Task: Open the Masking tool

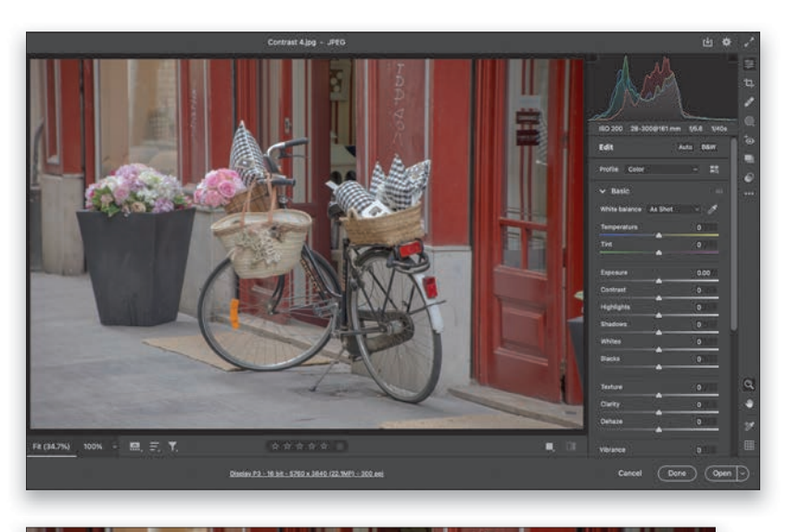Action: 749,121
